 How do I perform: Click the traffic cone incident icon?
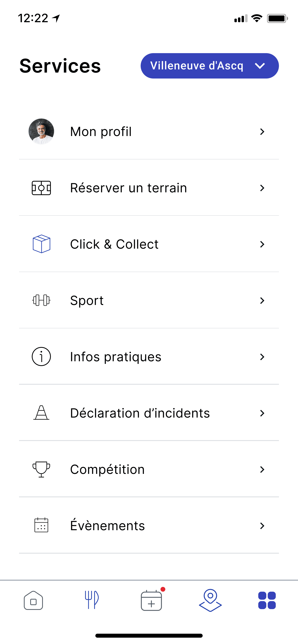[41, 413]
